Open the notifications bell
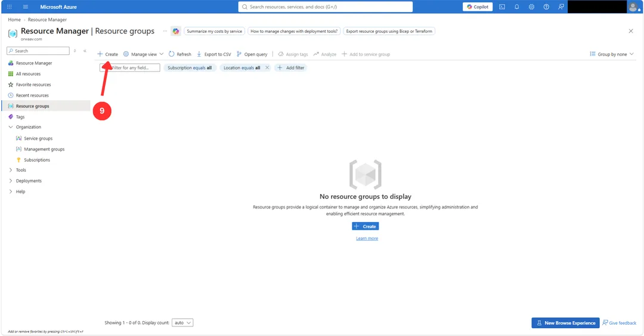This screenshot has height=336, width=644. (516, 7)
